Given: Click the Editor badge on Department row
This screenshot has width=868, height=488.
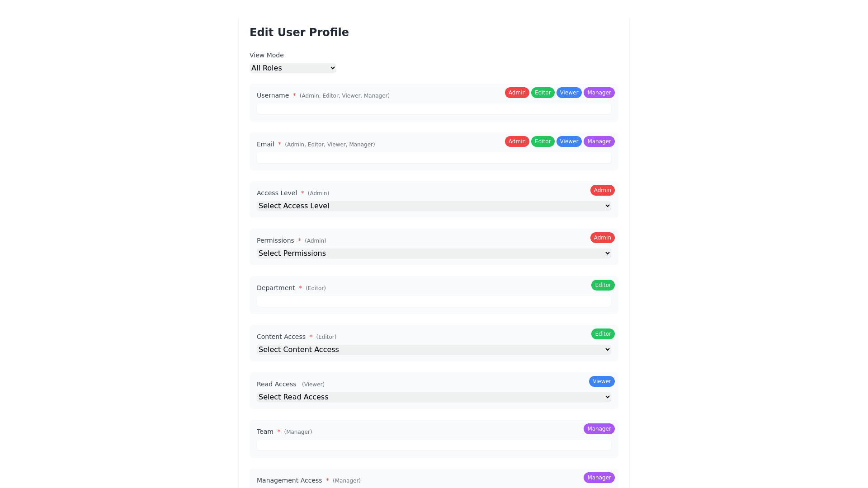Looking at the screenshot, I should pos(603,285).
